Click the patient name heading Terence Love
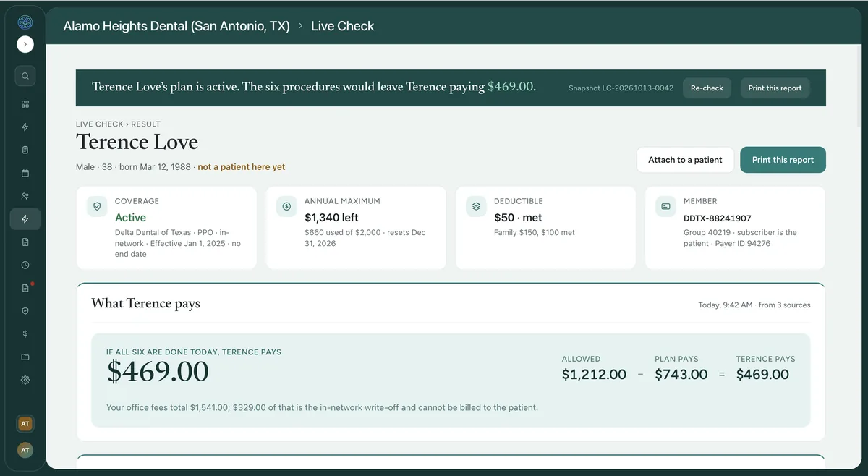 137,143
